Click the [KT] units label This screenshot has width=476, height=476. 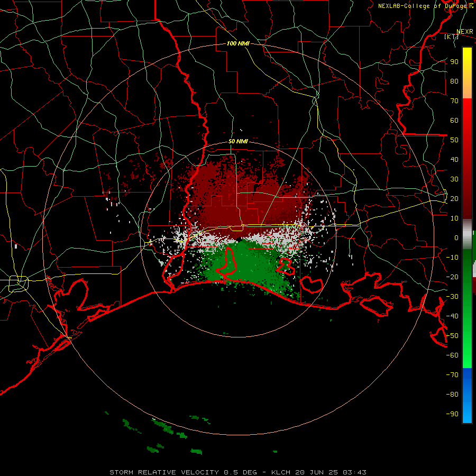click(x=451, y=36)
